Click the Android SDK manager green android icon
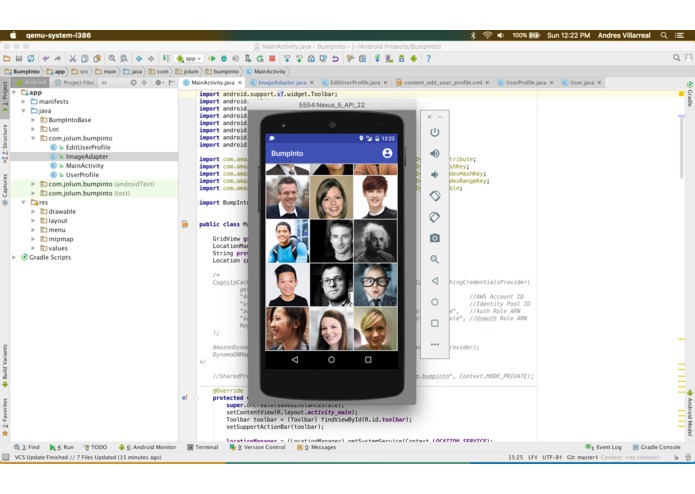 pyautogui.click(x=413, y=58)
